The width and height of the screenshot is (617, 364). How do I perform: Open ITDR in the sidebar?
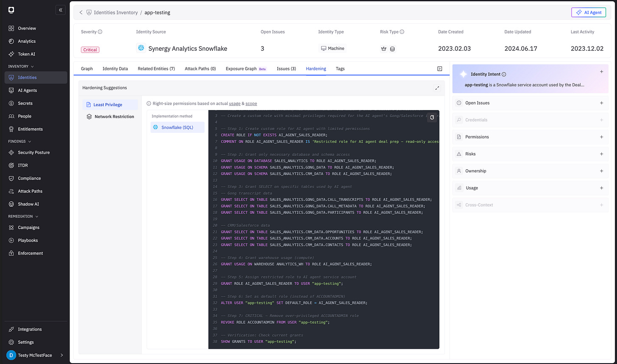pyautogui.click(x=36, y=165)
